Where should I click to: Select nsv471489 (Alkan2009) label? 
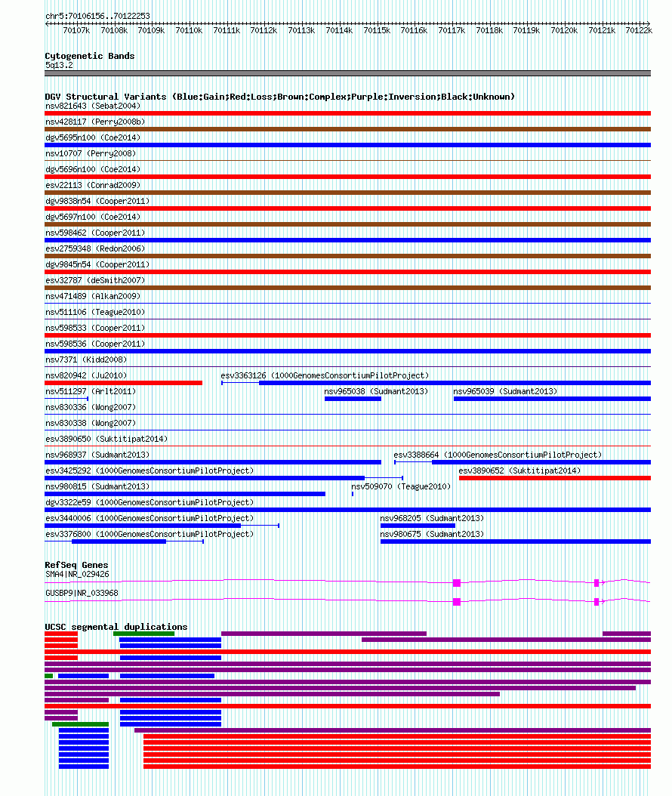(93, 296)
